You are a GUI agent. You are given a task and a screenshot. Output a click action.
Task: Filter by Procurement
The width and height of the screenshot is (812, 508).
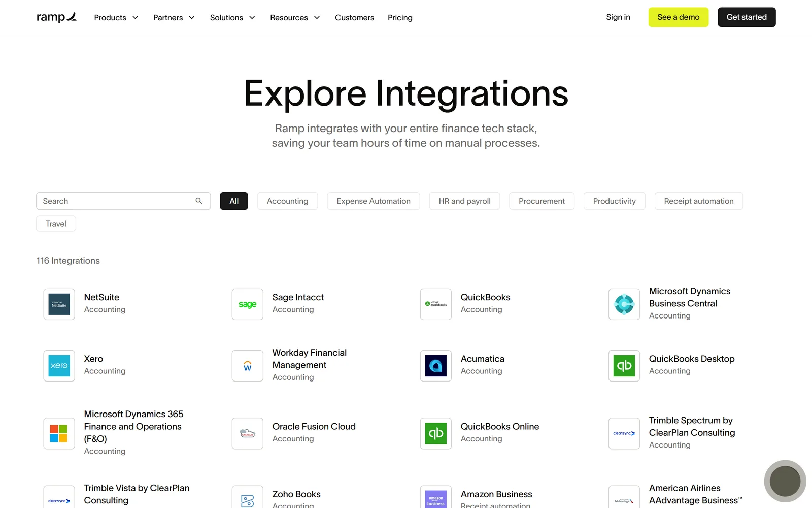542,201
